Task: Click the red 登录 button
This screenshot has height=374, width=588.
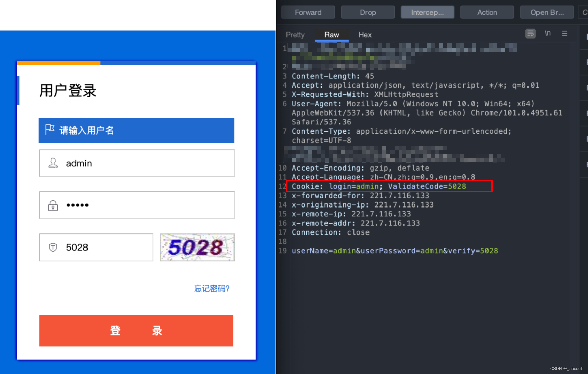Action: coord(136,331)
